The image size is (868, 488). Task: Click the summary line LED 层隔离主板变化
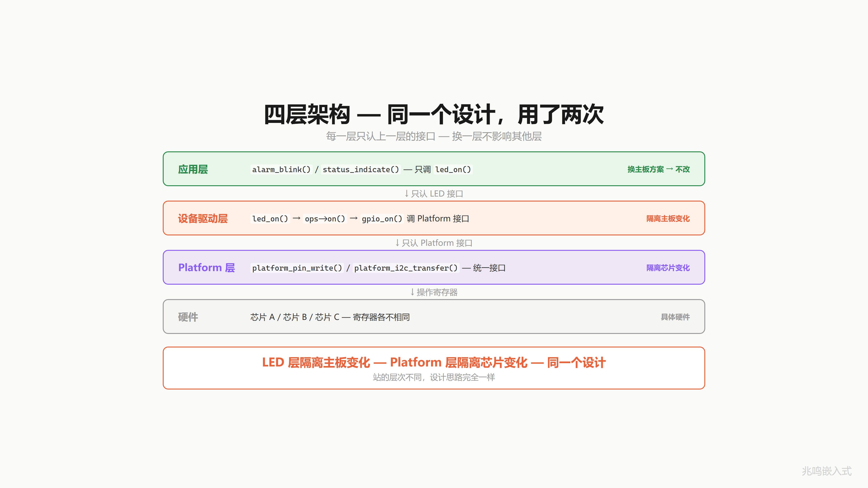coord(316,362)
